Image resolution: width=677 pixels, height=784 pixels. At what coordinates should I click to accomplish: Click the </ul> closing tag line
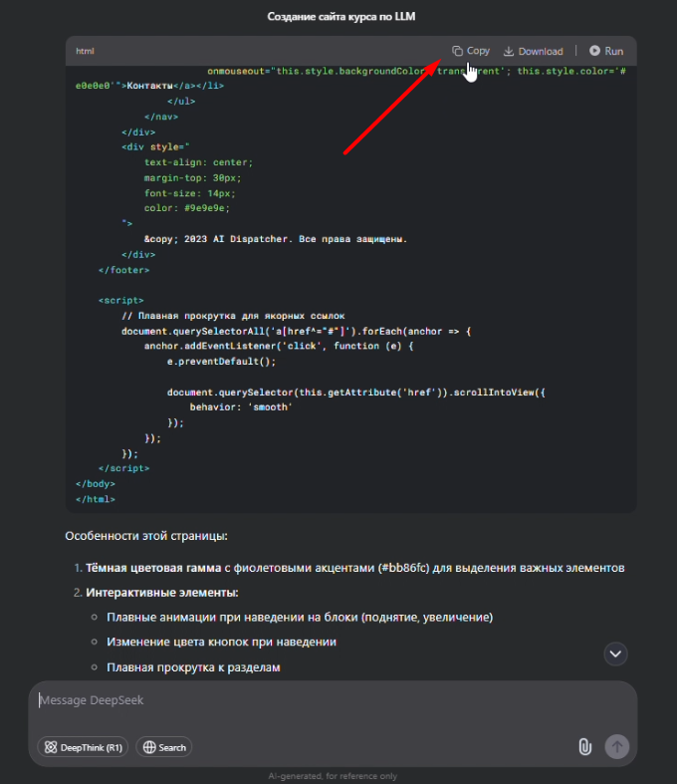(x=181, y=101)
